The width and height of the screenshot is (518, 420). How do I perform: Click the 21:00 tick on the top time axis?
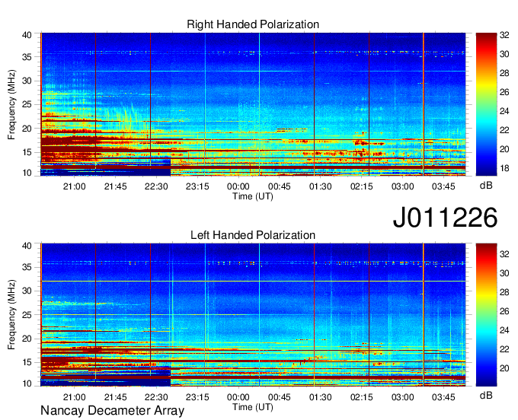coord(75,186)
